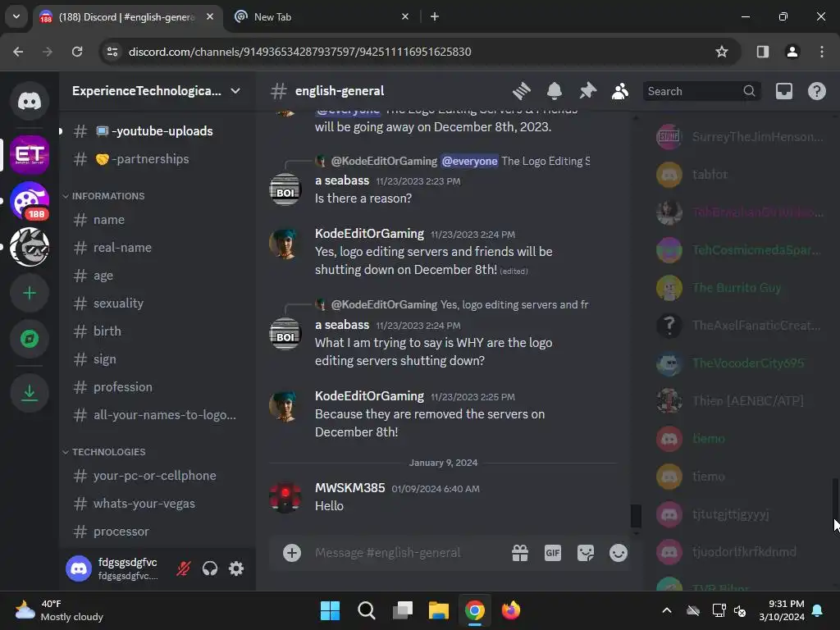Screen dimensions: 840x630
Task: Open member tjutgjttjgyyyj
Action: pos(739,514)
